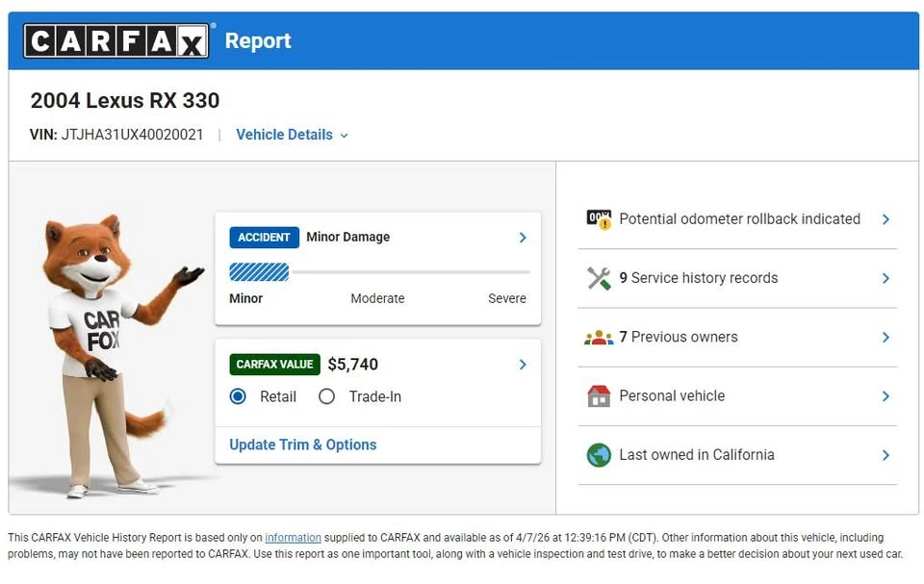
Task: Open chevron for Personal vehicle
Action: (885, 396)
